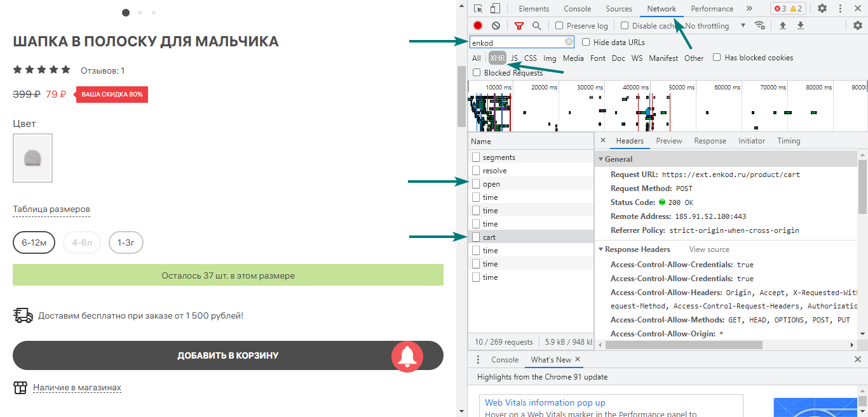Open DevTools three-dot customize menu
The image size is (868, 417).
(x=840, y=9)
